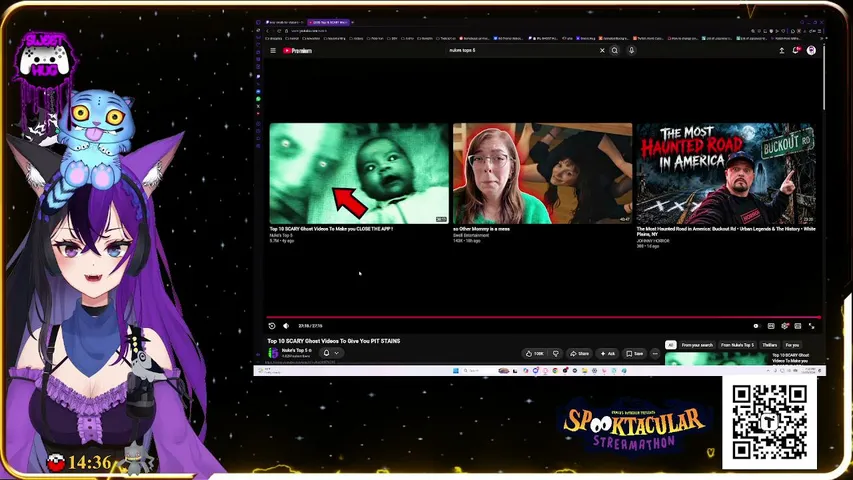853x480 pixels.
Task: Select the From your search chip
Action: (x=697, y=345)
